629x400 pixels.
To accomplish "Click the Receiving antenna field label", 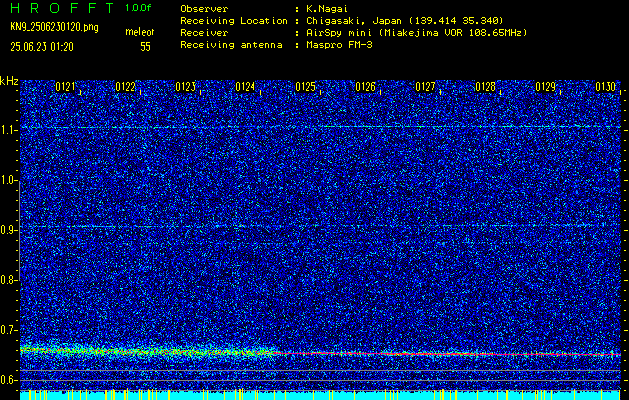I will click(231, 45).
